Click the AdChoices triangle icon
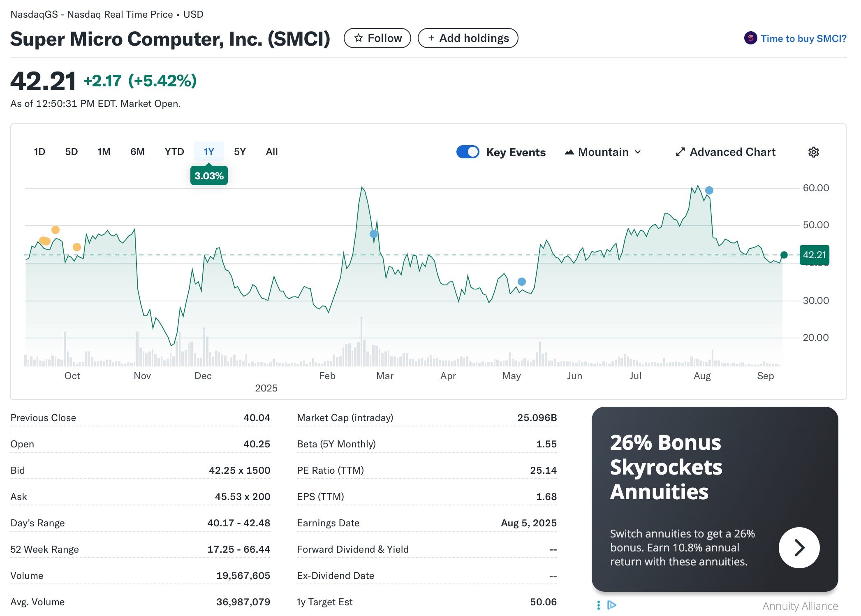Image resolution: width=861 pixels, height=616 pixels. [x=611, y=604]
